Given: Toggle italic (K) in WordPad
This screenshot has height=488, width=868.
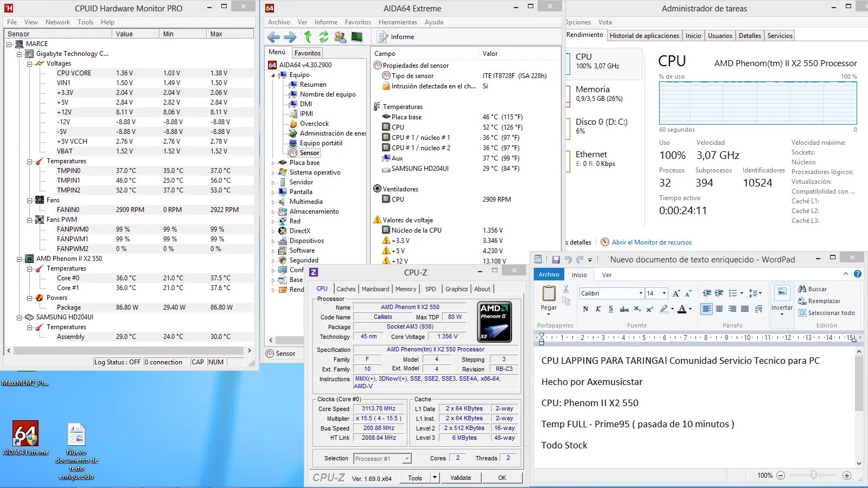Looking at the screenshot, I should 598,309.
